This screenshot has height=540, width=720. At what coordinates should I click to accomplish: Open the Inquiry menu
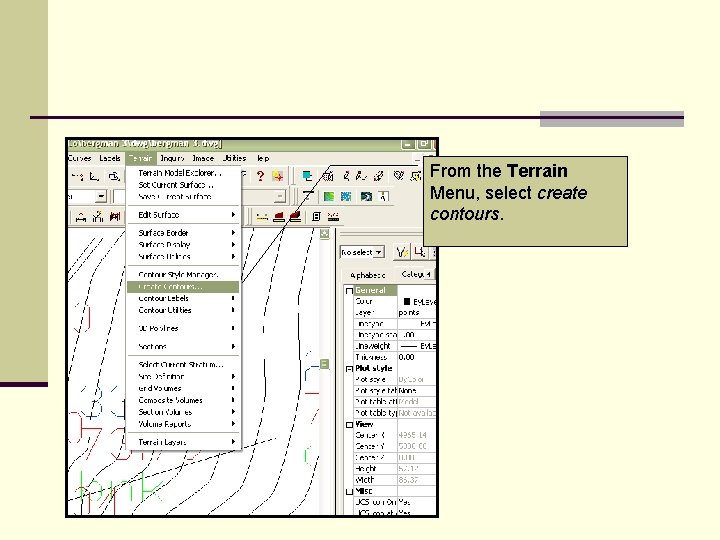click(x=172, y=158)
